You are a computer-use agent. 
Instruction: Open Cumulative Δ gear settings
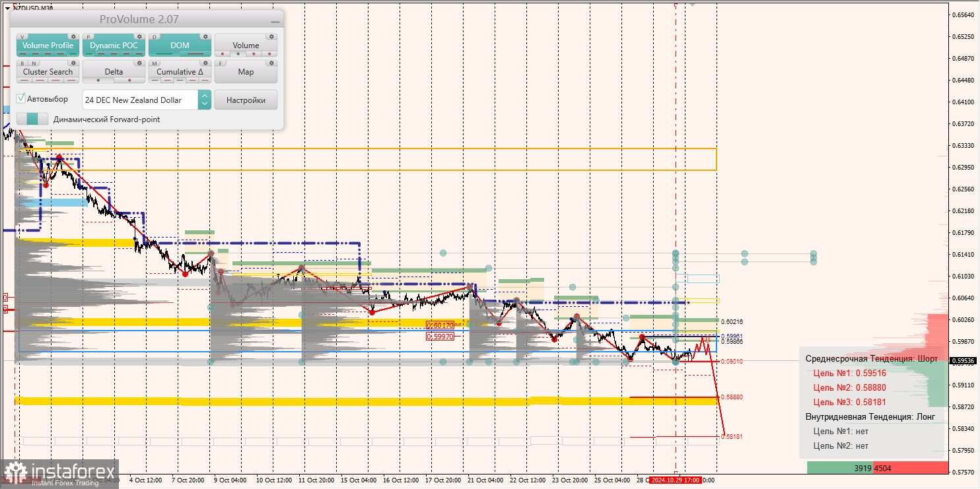205,63
